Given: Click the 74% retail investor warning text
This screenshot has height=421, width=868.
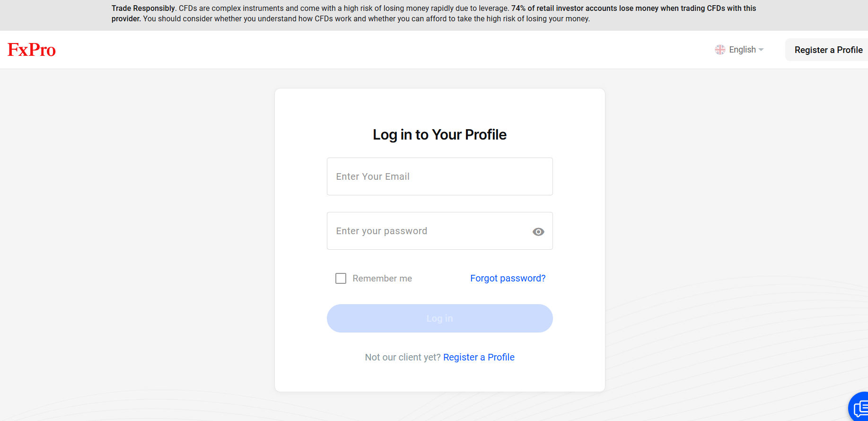Looking at the screenshot, I should (x=633, y=9).
